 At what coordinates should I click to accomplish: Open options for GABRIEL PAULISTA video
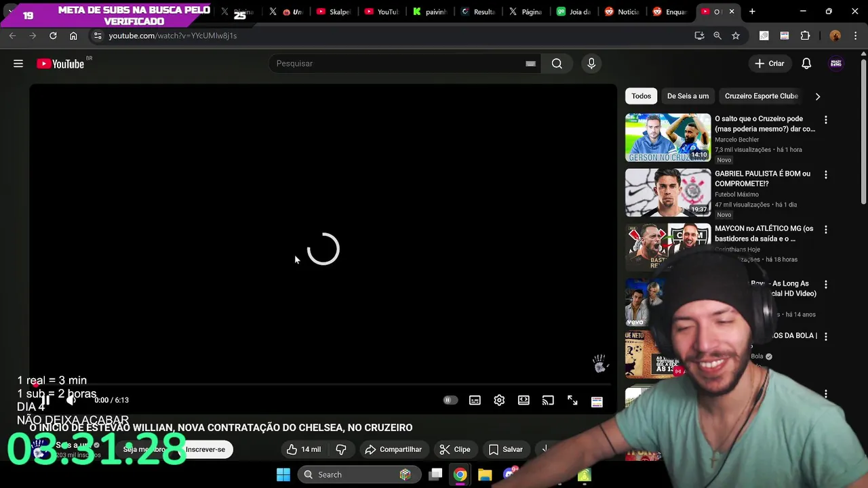click(825, 175)
